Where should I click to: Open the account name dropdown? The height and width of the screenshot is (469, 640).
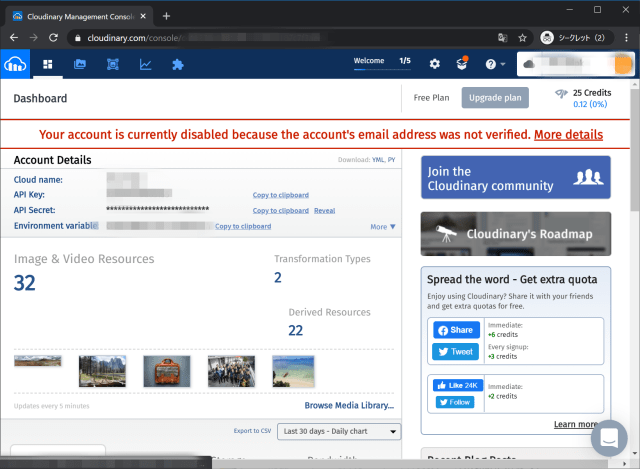(x=576, y=64)
